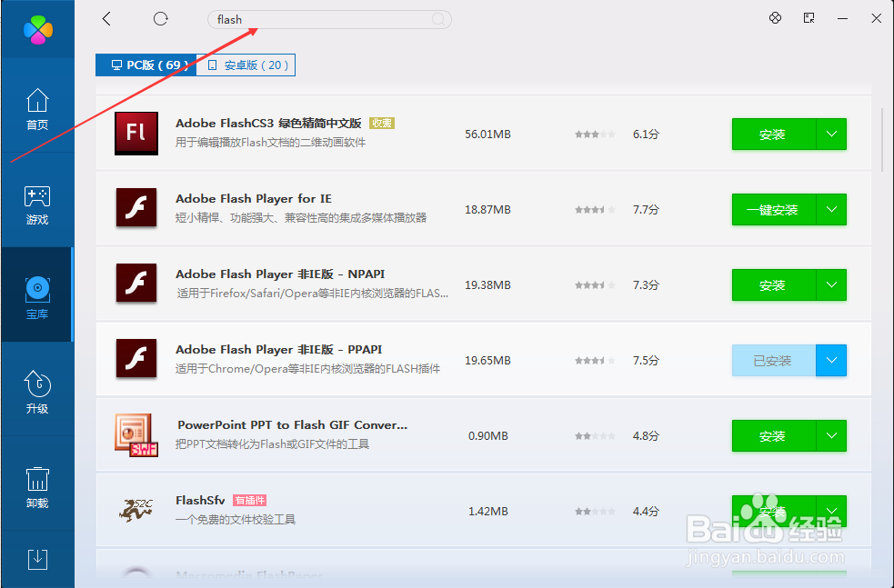Install PowerPoint PPT to Flash GIF Converter
Image resolution: width=894 pixels, height=588 pixels.
tap(773, 436)
